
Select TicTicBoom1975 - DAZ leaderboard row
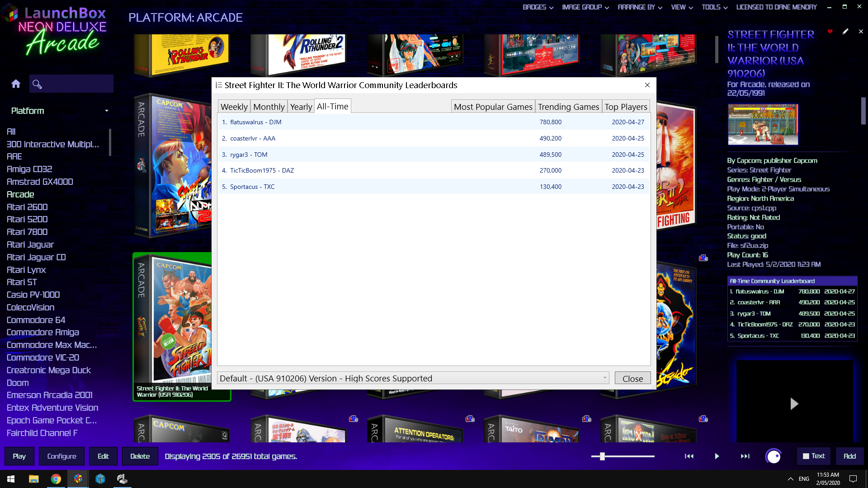point(434,170)
